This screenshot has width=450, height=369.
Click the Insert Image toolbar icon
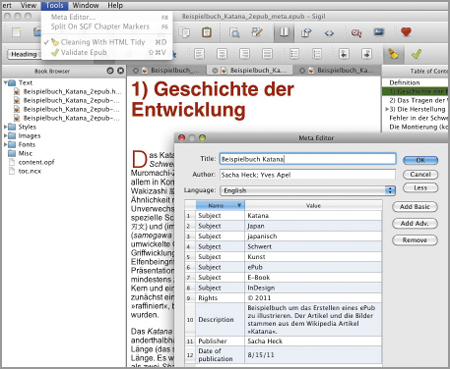(379, 32)
